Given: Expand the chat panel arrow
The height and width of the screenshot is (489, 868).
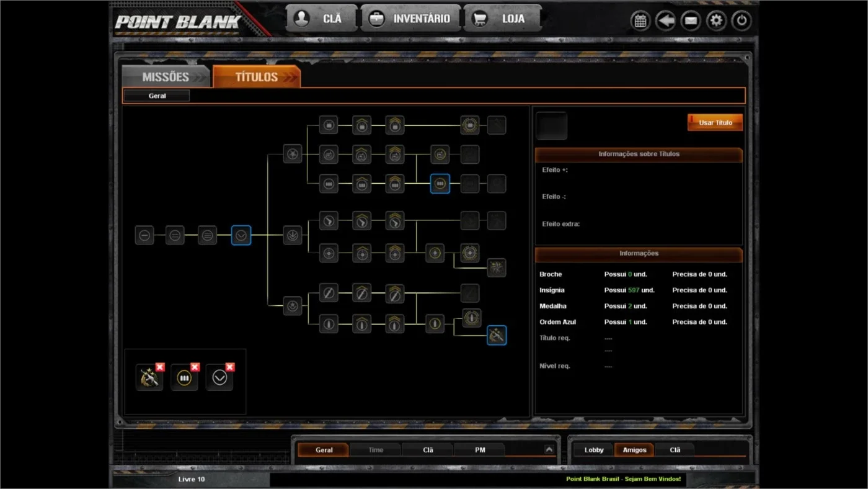Looking at the screenshot, I should pos(549,449).
